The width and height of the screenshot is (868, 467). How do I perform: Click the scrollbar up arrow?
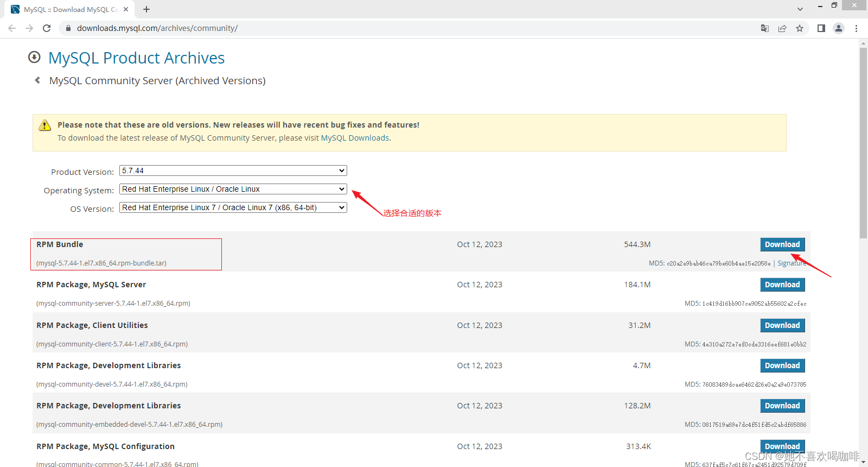863,42
